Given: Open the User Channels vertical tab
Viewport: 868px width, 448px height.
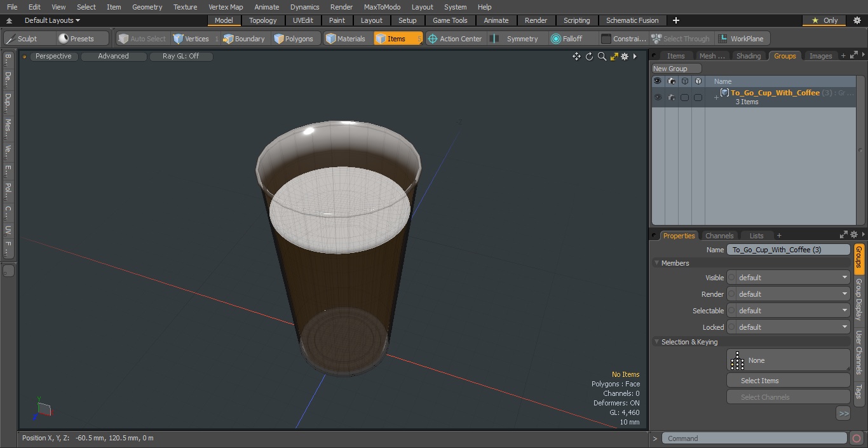Looking at the screenshot, I should (858, 352).
